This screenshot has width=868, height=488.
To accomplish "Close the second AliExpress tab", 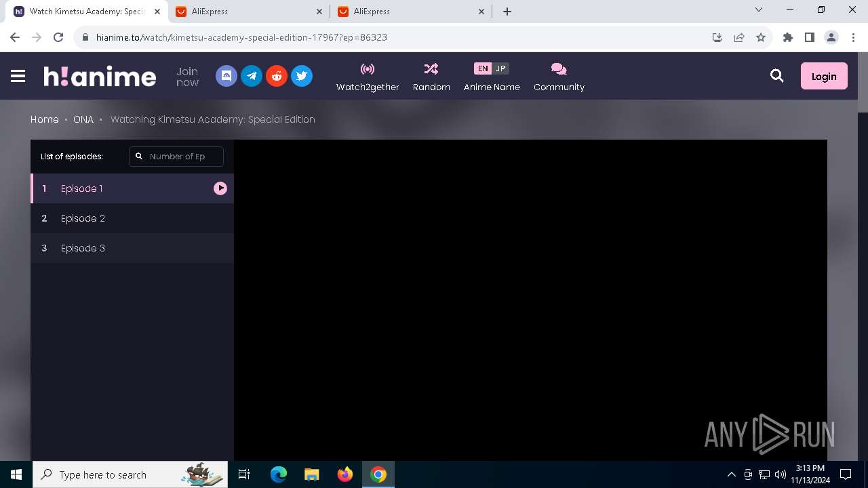I will tap(482, 12).
